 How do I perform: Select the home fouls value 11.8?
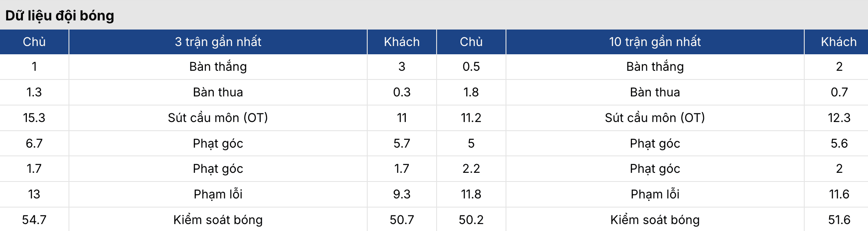(471, 194)
